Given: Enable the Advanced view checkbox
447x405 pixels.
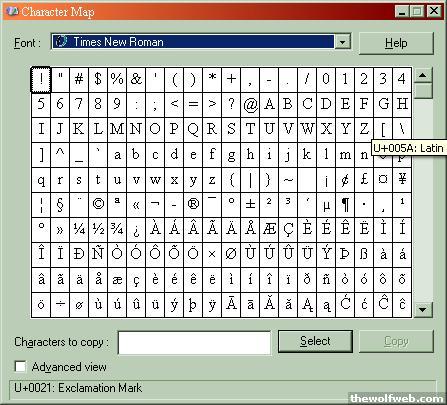Looking at the screenshot, I should click(20, 367).
